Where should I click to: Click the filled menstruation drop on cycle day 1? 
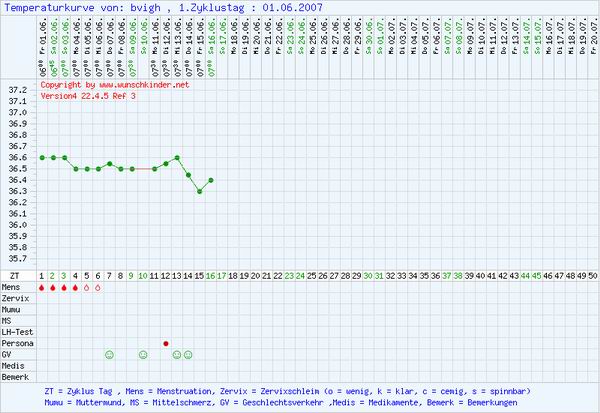[x=42, y=288]
